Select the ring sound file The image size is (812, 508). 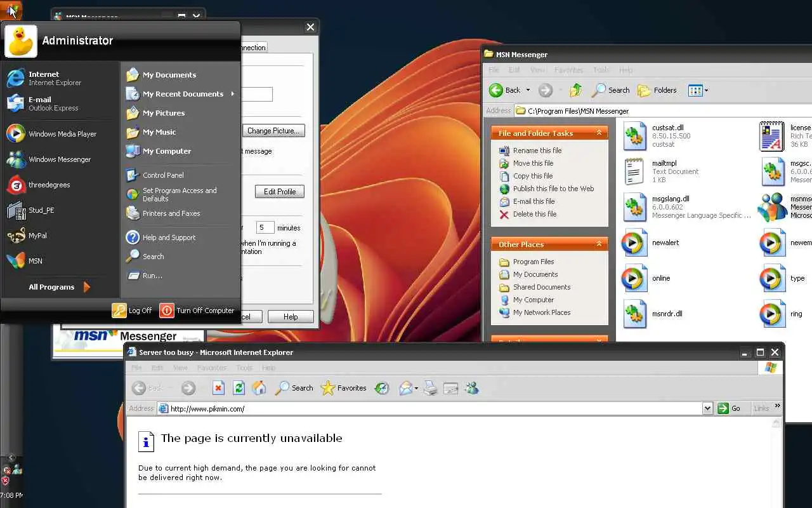pos(782,314)
